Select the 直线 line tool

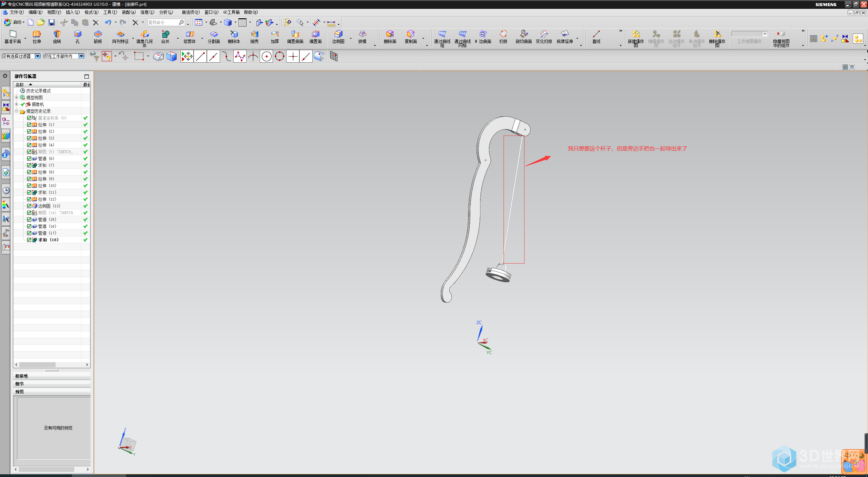pyautogui.click(x=596, y=37)
